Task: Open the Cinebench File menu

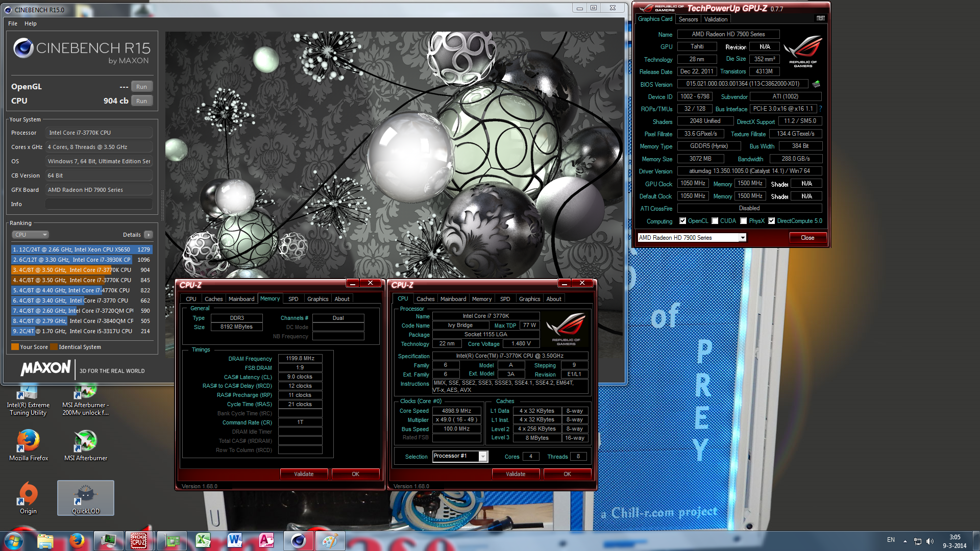Action: coord(13,23)
